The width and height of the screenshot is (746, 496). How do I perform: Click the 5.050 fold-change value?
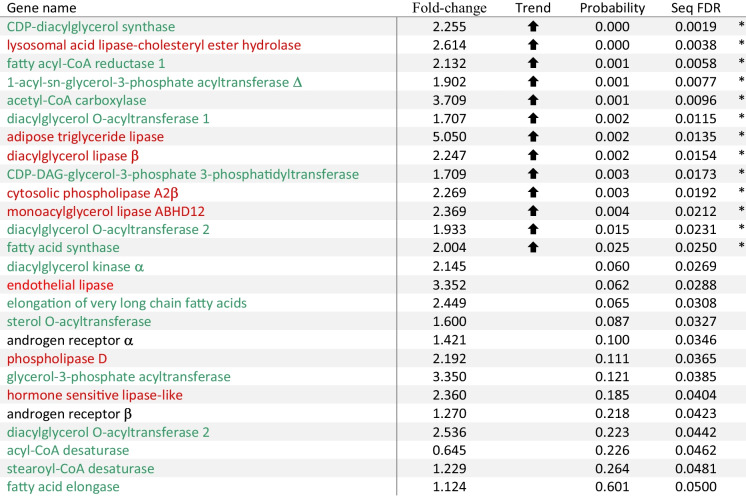point(449,137)
